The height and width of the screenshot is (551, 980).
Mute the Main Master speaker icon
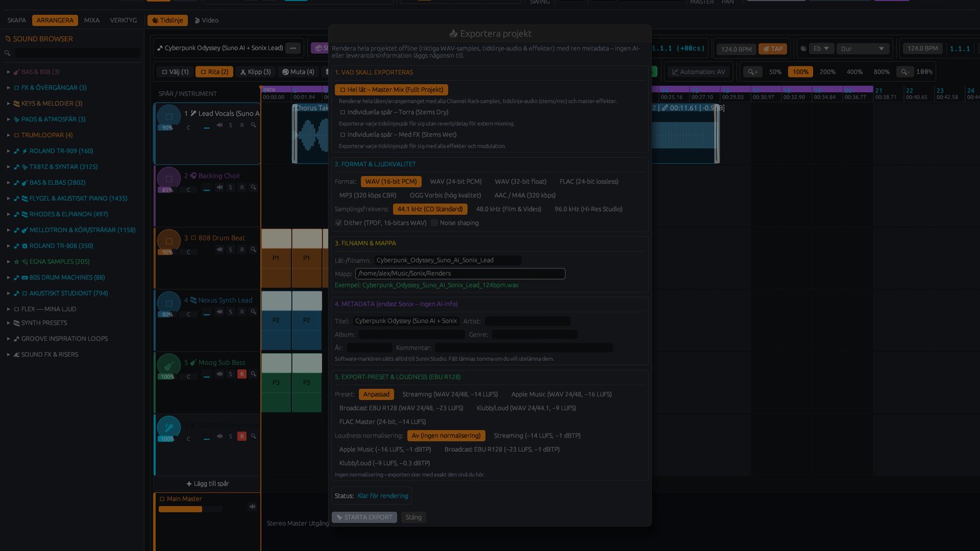coord(252,506)
